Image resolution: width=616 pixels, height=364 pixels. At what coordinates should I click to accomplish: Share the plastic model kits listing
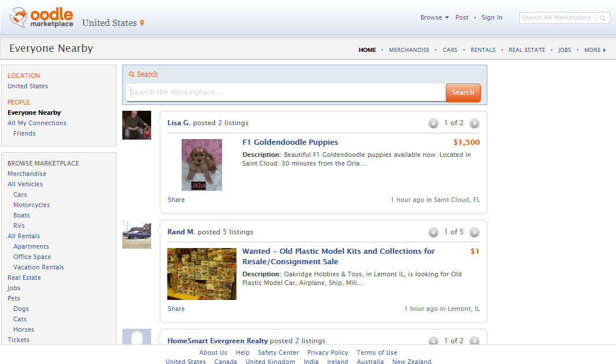click(176, 309)
